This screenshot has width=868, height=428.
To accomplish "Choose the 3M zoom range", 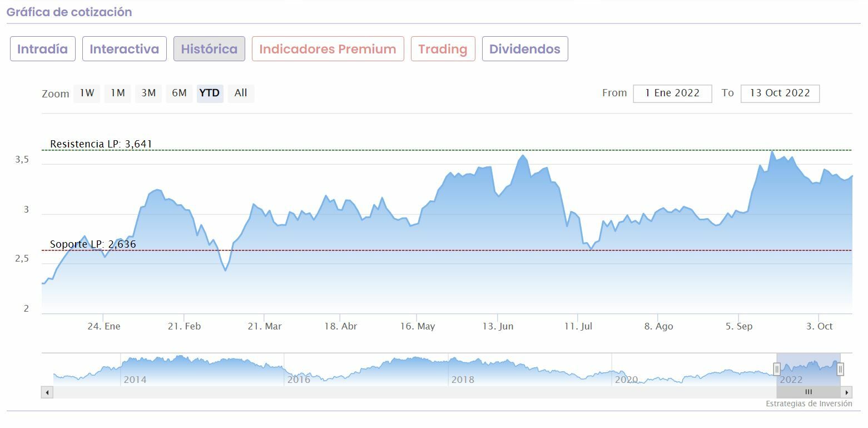I will click(x=148, y=93).
